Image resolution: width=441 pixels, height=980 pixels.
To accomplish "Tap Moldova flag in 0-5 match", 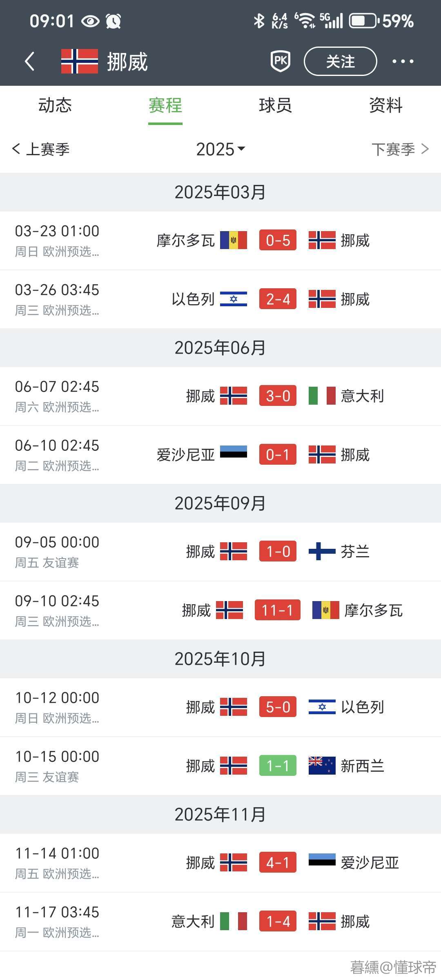I will click(x=234, y=240).
